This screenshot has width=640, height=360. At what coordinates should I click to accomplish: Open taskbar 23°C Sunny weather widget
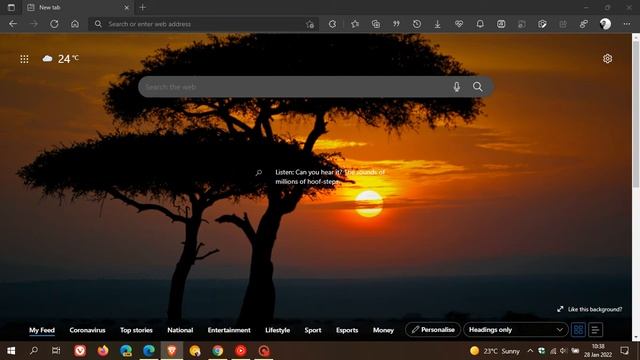495,351
